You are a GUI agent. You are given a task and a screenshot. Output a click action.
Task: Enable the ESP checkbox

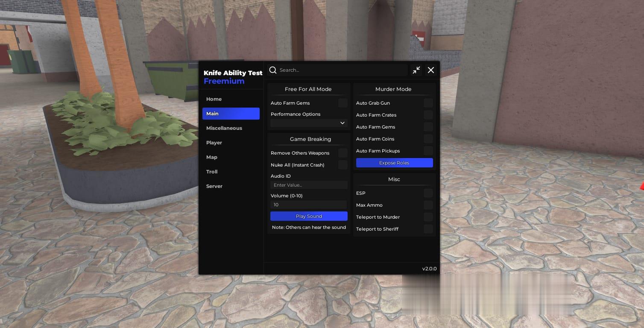[428, 193]
